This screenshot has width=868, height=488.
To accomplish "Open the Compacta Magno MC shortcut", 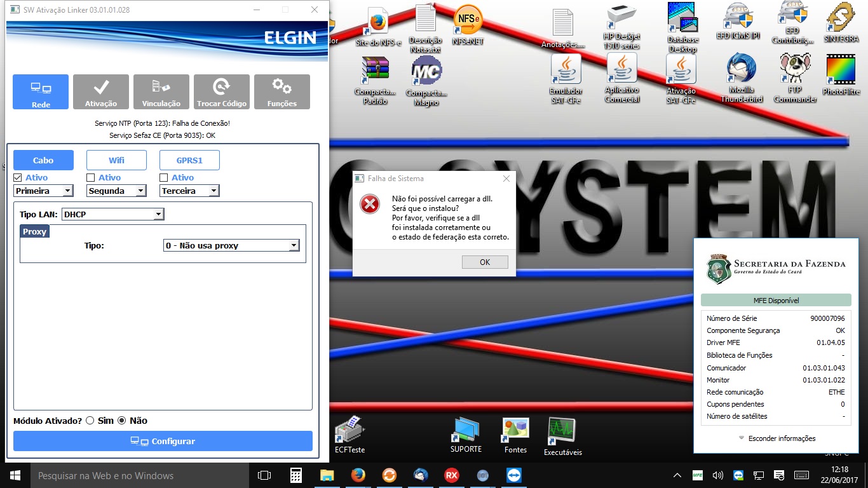I will [x=426, y=81].
